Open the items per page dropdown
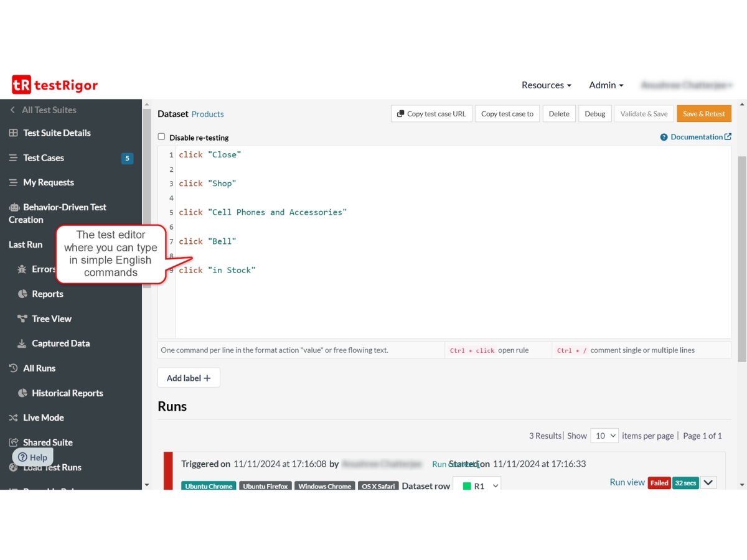This screenshot has height=560, width=747. (604, 436)
